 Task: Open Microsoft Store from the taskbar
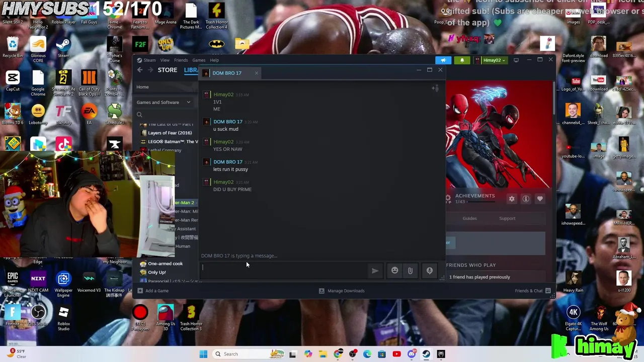(382, 354)
